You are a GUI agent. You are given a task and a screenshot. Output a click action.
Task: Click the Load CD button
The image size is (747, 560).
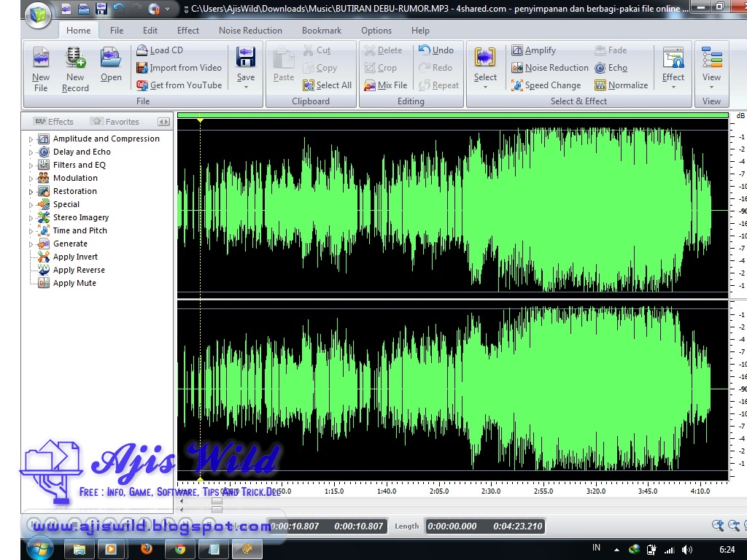click(160, 50)
